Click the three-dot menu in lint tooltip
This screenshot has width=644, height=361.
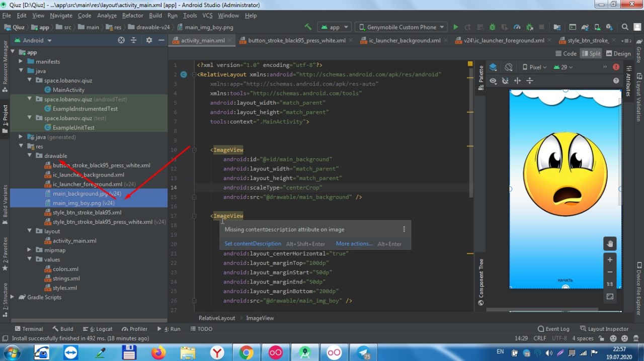coord(404,229)
